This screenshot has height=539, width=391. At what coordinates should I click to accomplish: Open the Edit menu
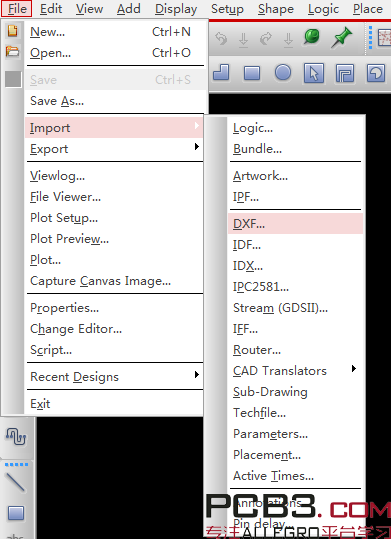click(51, 9)
